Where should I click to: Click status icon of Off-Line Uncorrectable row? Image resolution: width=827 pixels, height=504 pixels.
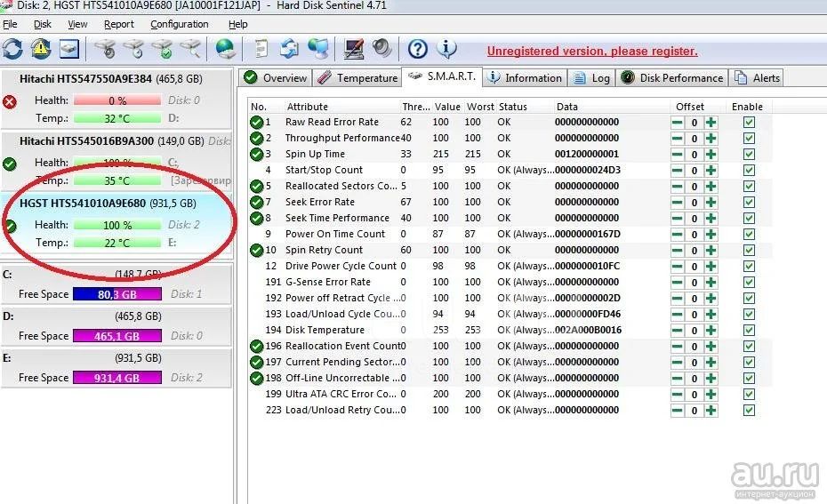click(256, 379)
